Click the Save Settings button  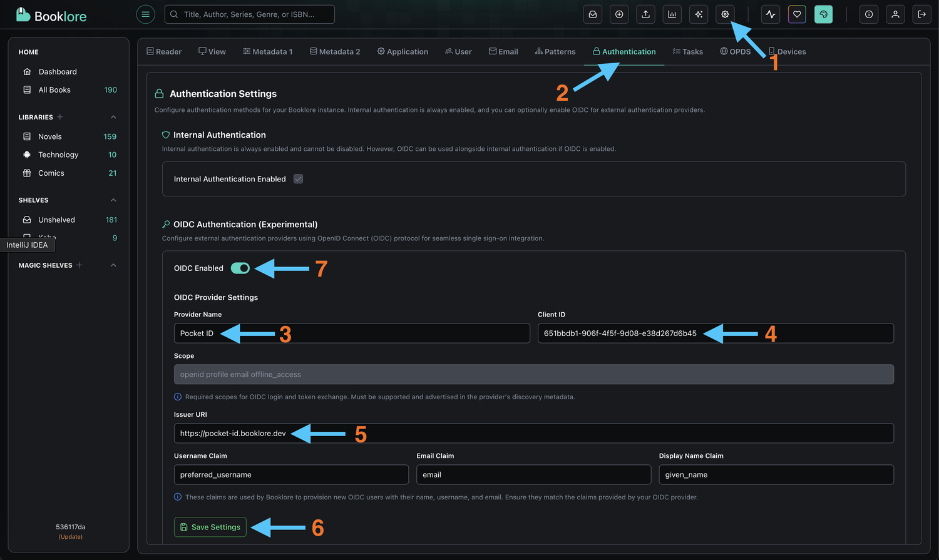[210, 527]
